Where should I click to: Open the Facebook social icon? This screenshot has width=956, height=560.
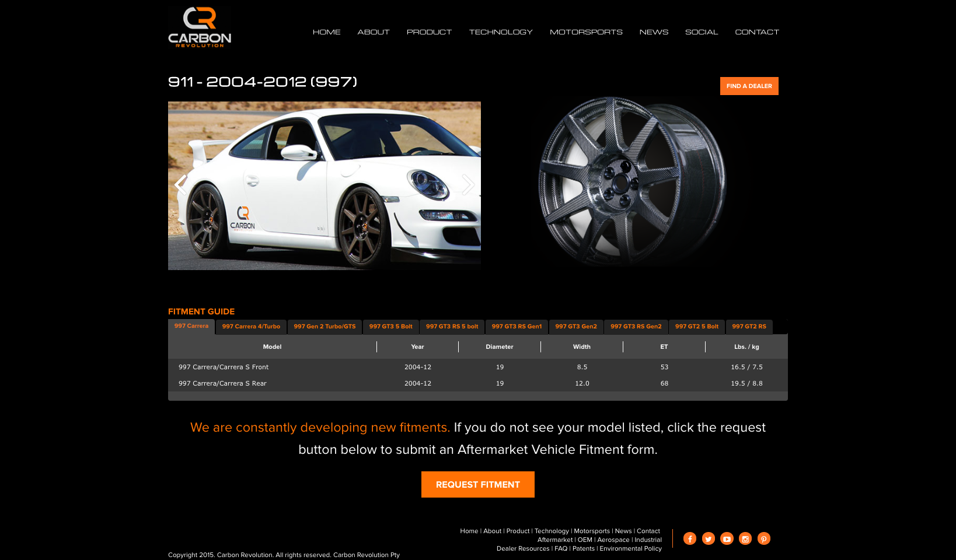click(x=690, y=538)
